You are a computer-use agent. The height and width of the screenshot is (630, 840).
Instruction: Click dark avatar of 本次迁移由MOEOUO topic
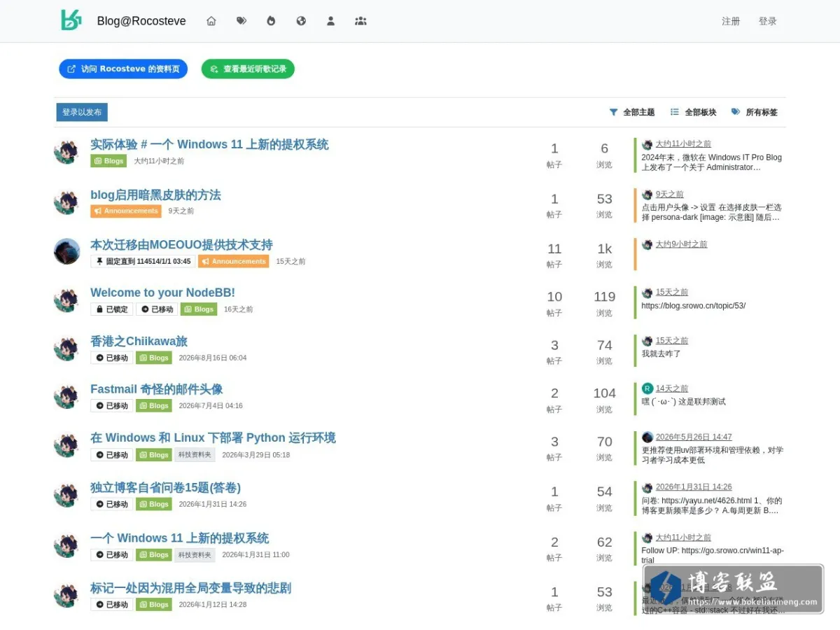point(67,251)
